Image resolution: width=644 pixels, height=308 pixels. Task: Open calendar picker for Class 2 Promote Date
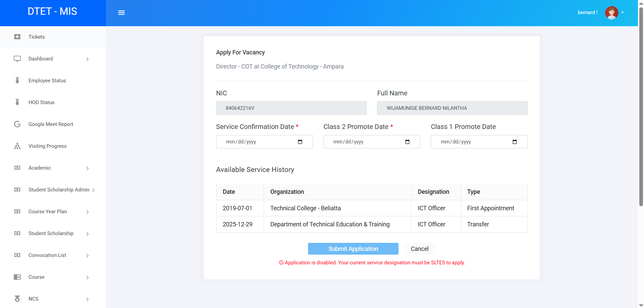click(x=407, y=142)
